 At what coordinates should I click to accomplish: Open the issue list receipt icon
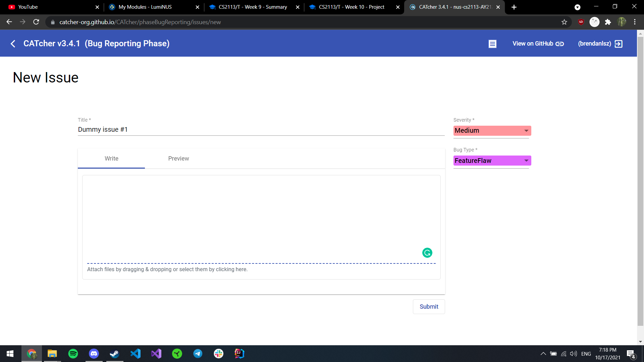point(492,44)
